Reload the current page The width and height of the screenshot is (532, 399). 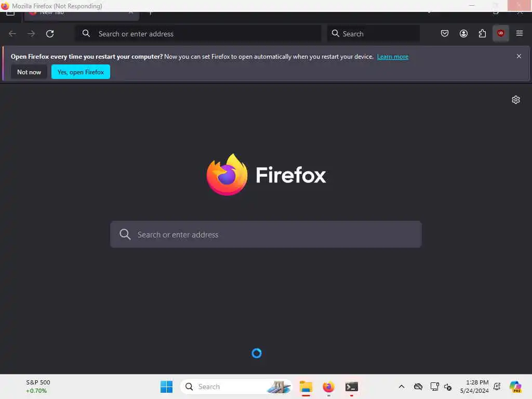pyautogui.click(x=50, y=34)
